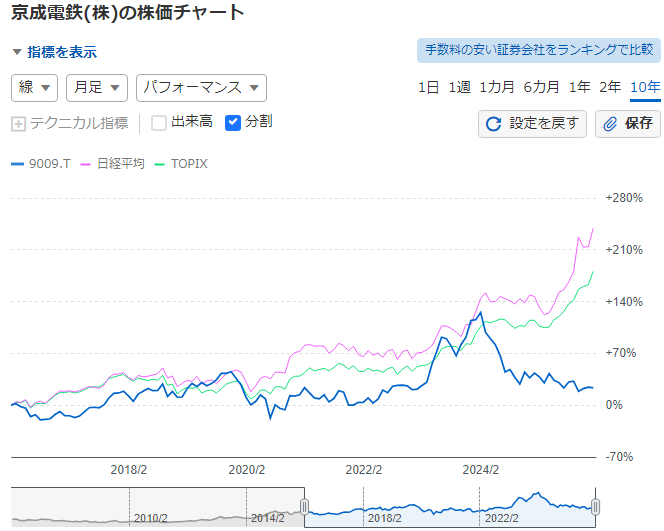Open the 月足 interval dropdown
Screen dimensions: 664x531
point(97,88)
